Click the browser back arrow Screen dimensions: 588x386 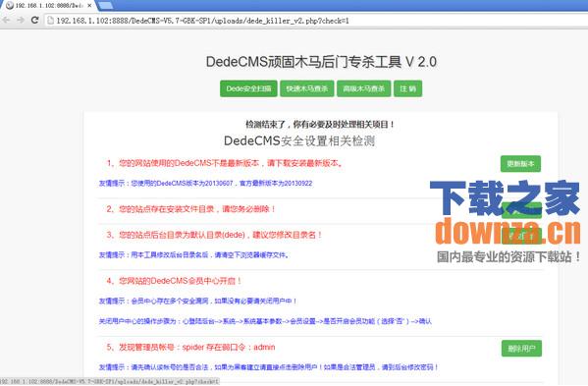tap(6, 21)
